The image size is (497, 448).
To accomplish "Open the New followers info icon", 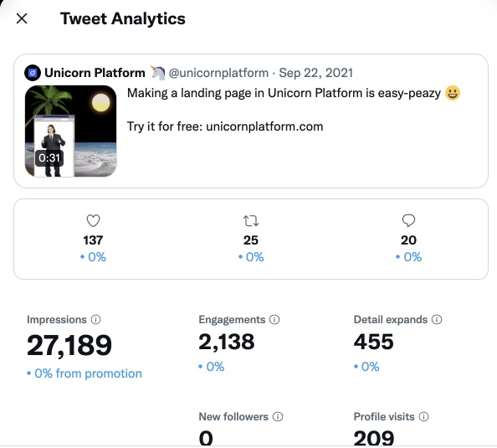I will point(278,416).
